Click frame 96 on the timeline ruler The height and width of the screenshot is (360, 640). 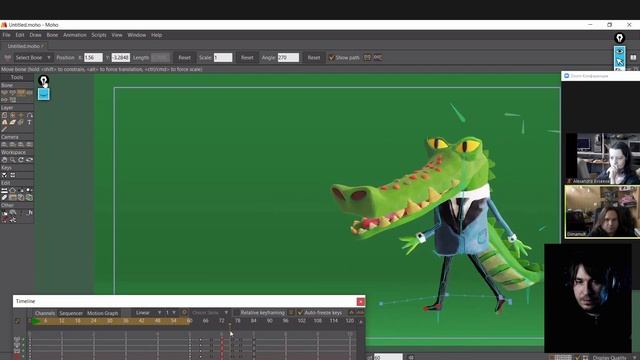[x=285, y=321]
